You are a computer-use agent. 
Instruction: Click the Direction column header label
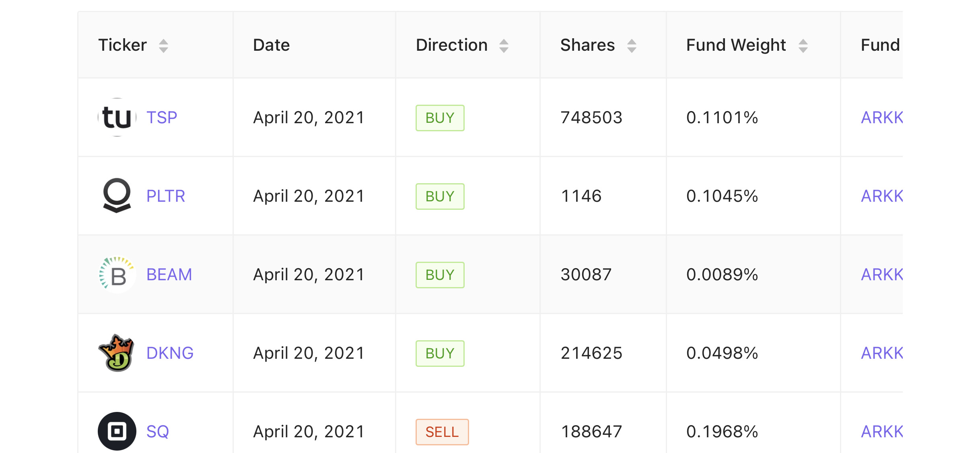(452, 45)
